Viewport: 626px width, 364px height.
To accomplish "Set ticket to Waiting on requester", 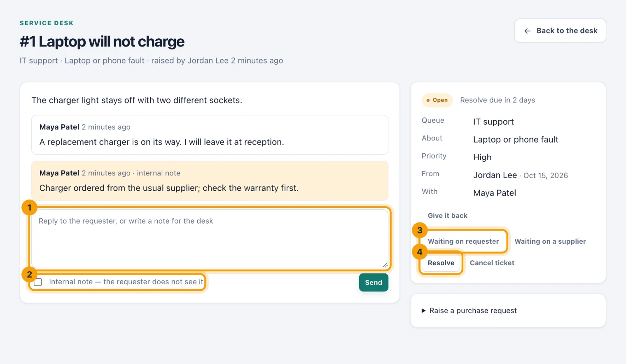I will coord(463,241).
